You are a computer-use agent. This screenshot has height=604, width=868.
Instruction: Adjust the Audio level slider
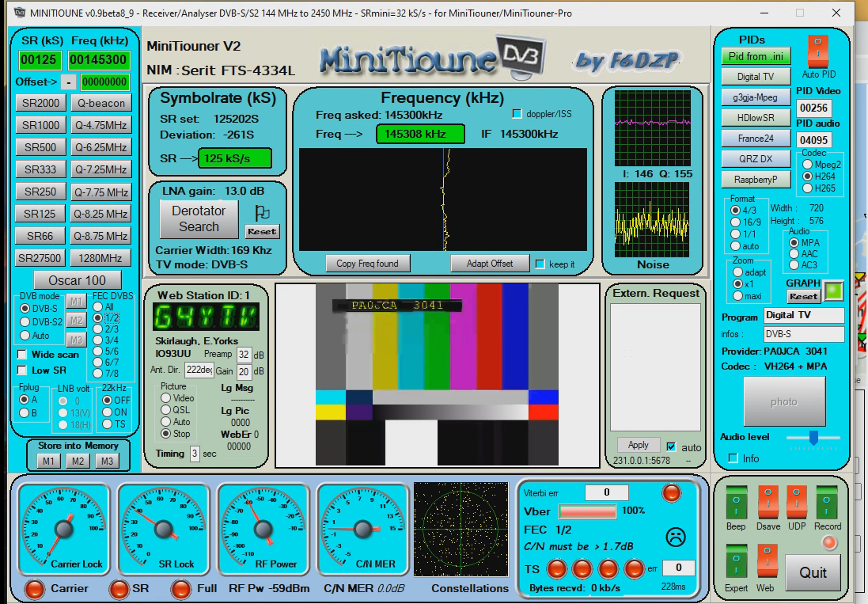tap(813, 437)
